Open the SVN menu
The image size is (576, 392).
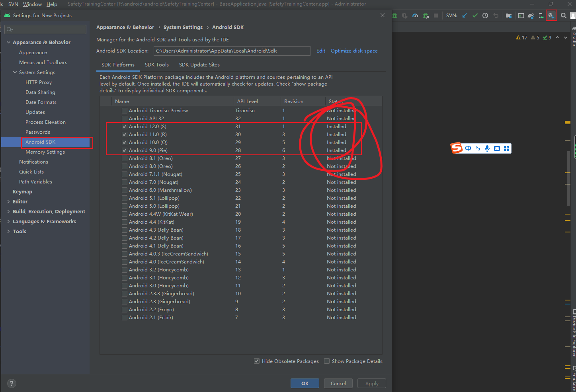(13, 4)
